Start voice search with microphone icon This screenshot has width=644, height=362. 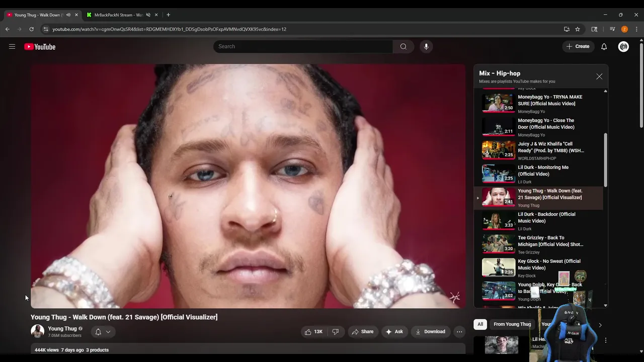point(426,47)
